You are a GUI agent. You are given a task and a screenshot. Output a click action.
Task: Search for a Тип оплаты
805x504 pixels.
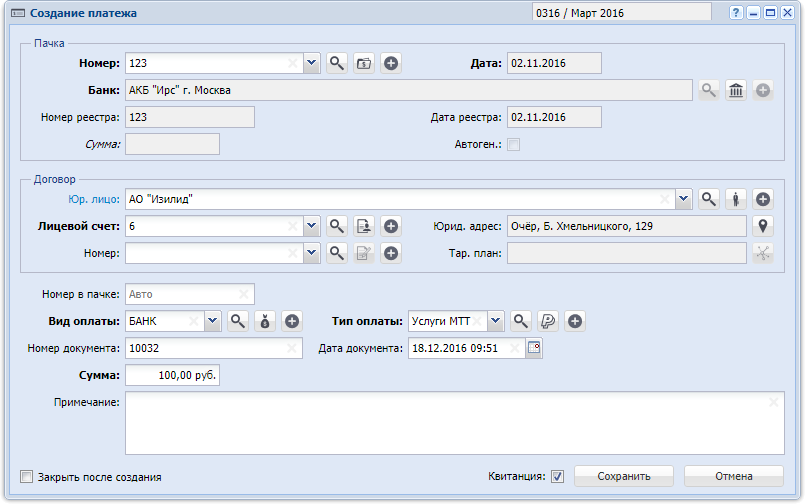(521, 321)
